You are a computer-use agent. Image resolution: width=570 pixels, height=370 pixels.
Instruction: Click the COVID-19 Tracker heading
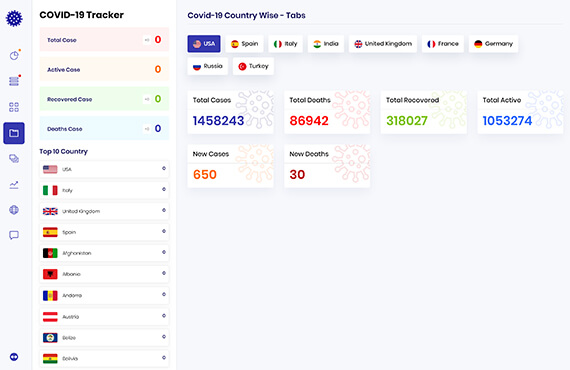coord(81,15)
